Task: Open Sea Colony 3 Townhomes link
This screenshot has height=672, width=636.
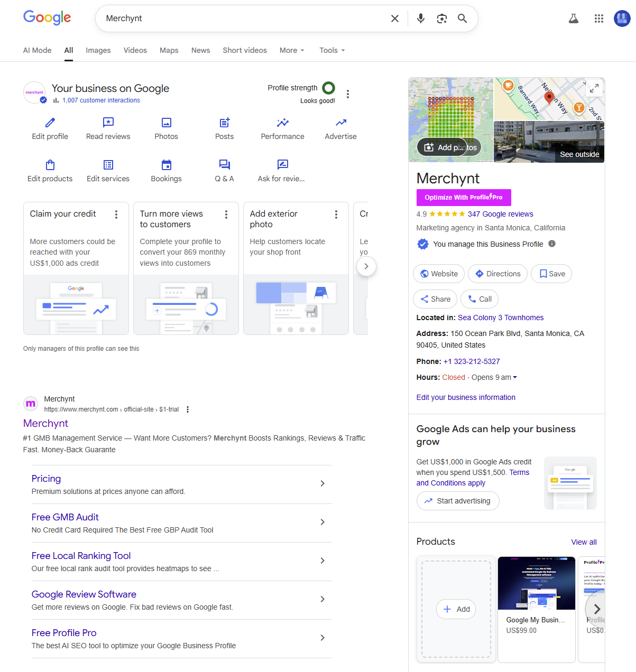Action: tap(501, 318)
